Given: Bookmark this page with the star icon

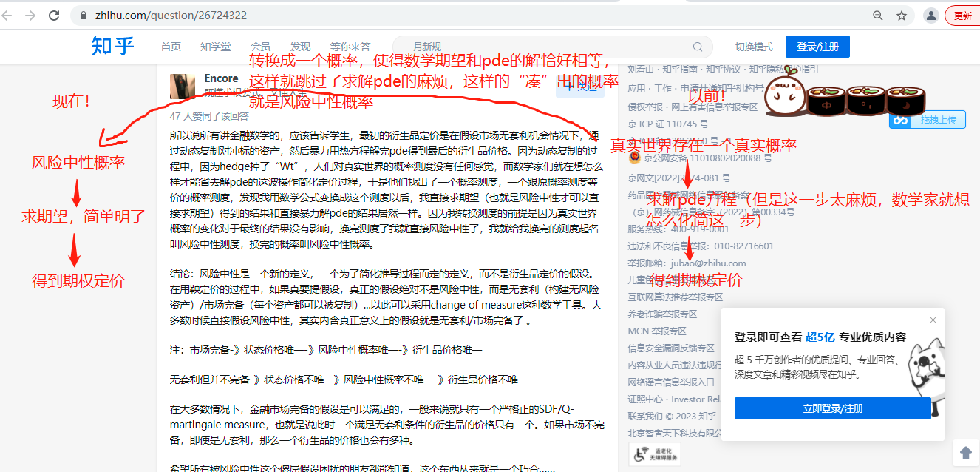Looking at the screenshot, I should click(902, 16).
